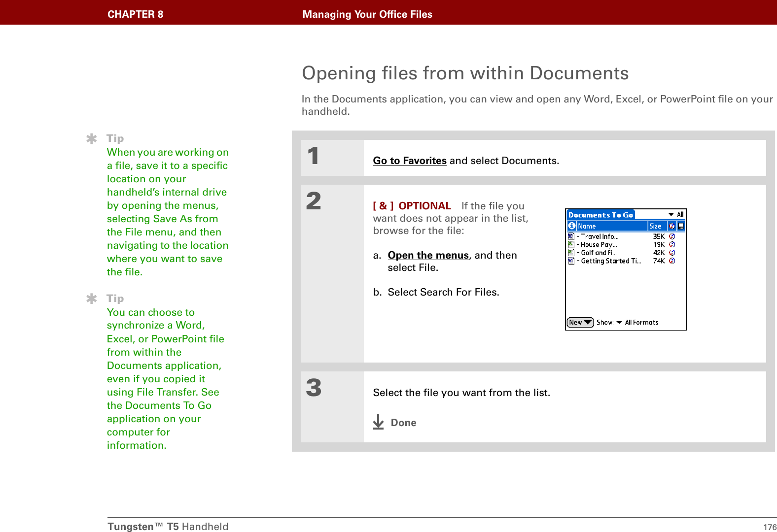
Task: Click the Done down-arrow icon in step 3
Action: (378, 422)
